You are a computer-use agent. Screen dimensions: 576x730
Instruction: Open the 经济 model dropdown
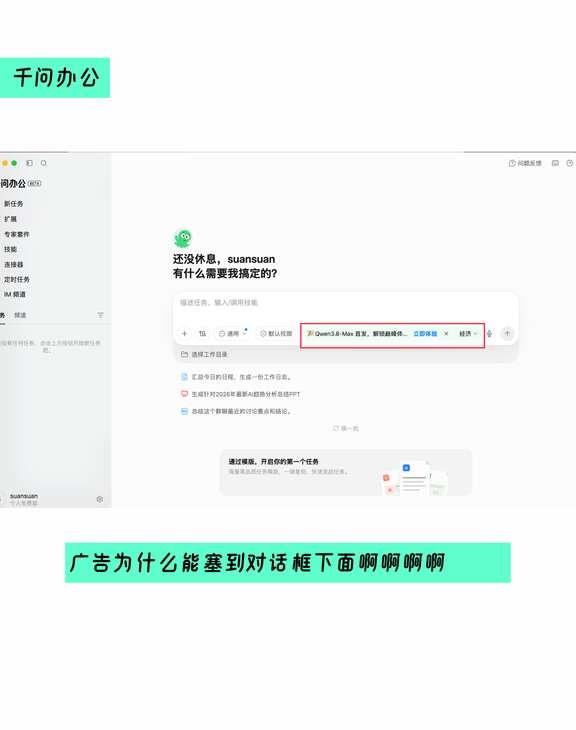coord(468,333)
